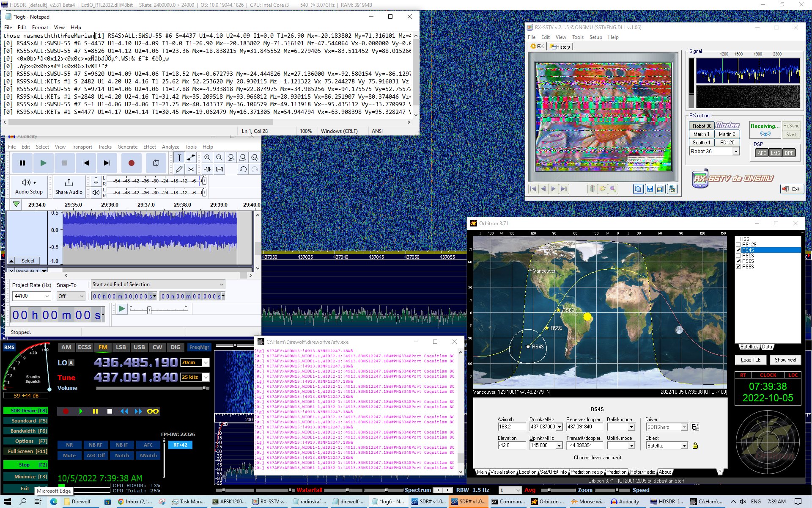812x508 pixels.
Task: Enable the ISS satellite checkbox in Orbitron
Action: coord(738,238)
